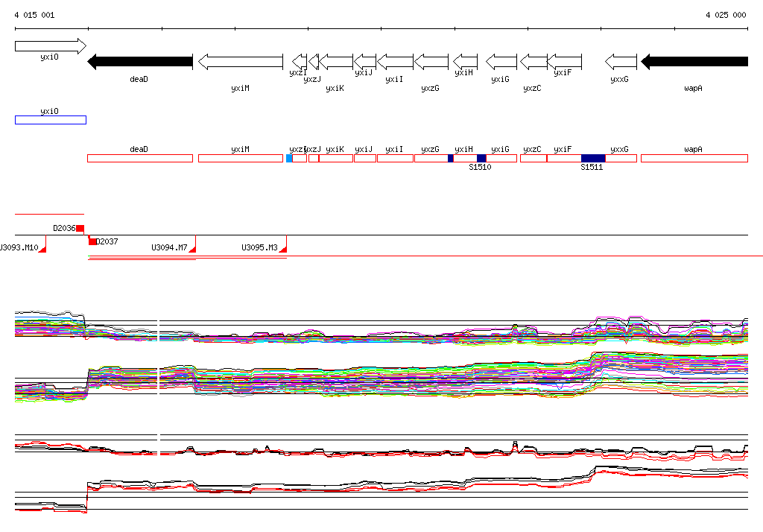Screen dimensions: 763x532
Task: Select the black wapA gene arrow
Action: tap(694, 62)
